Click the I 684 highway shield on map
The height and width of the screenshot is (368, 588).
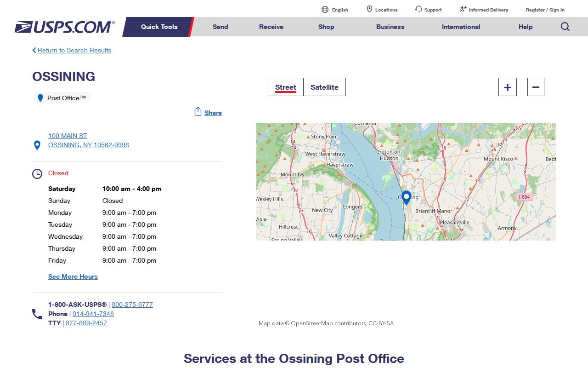(x=524, y=197)
